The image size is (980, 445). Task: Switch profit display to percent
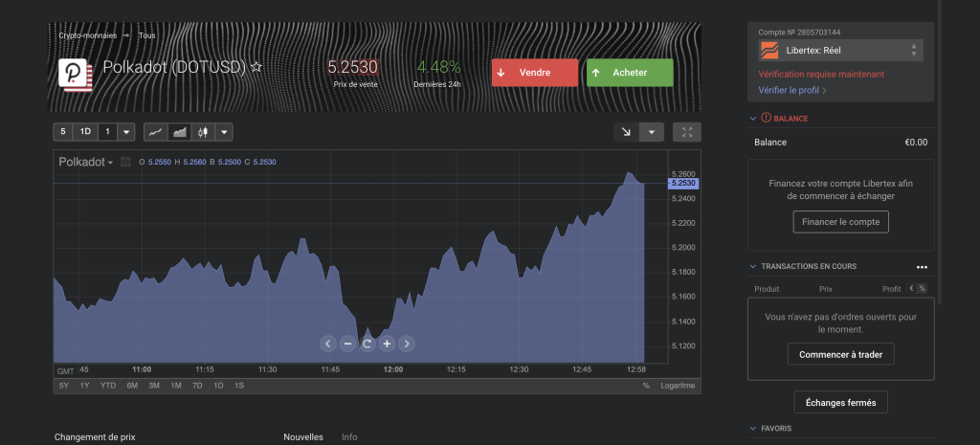point(923,289)
